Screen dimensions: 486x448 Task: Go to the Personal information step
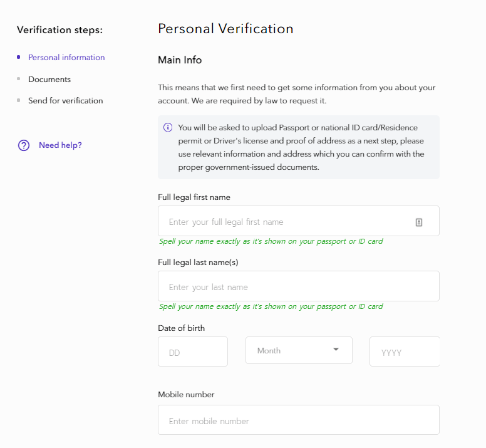(x=66, y=58)
